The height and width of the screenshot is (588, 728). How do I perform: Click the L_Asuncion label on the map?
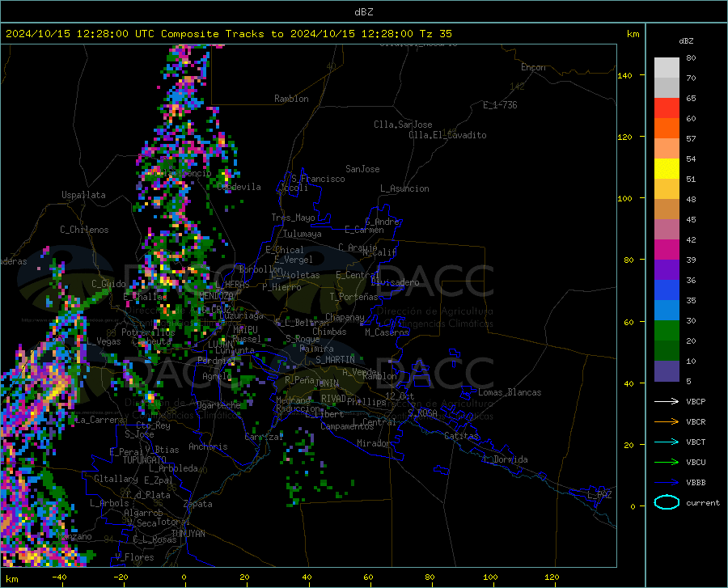(x=404, y=188)
